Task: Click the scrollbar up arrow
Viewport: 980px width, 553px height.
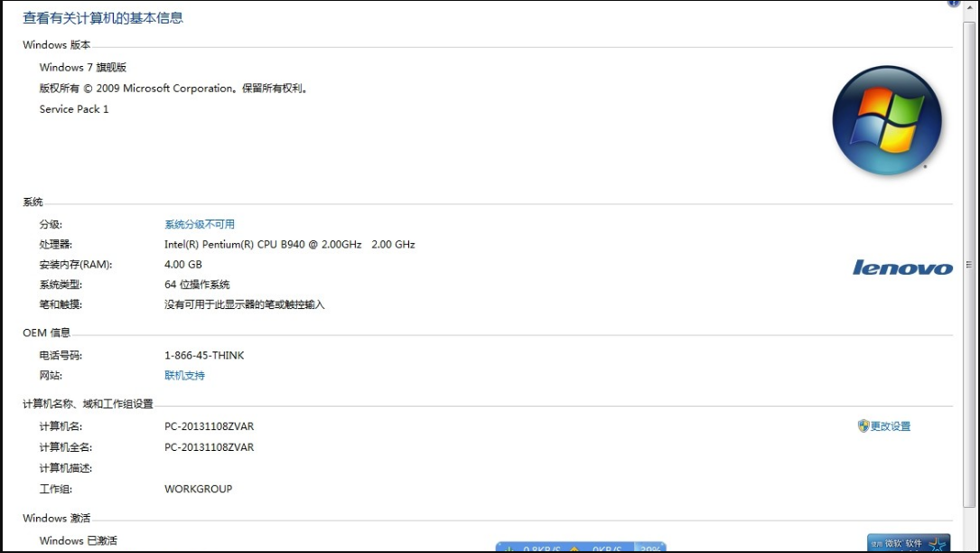Action: click(969, 7)
